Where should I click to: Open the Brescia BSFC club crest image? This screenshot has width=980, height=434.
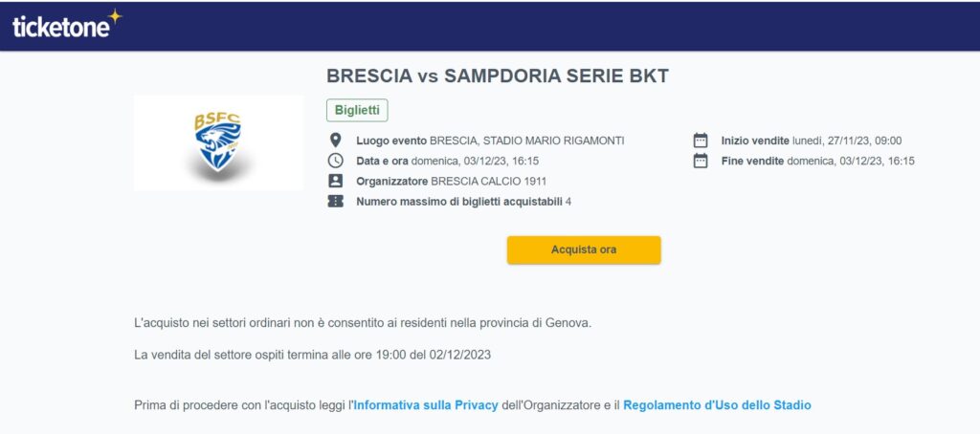218,143
